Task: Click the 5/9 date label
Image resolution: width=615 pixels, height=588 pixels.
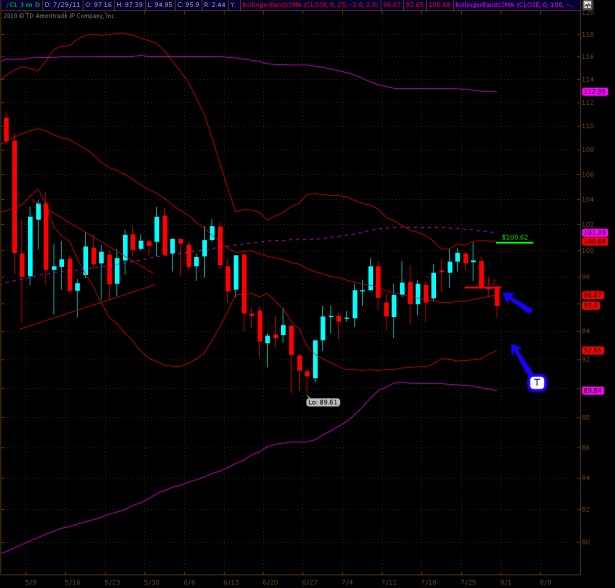Action: coord(31,583)
